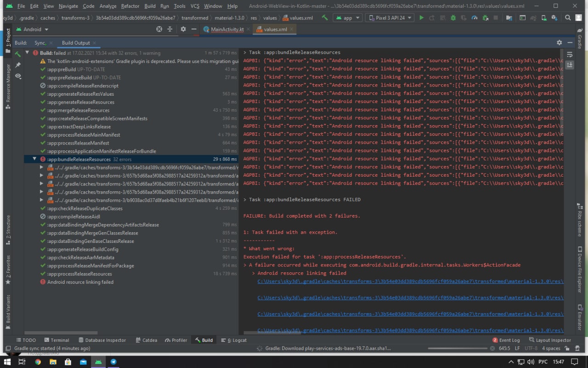This screenshot has height=368, width=588.
Task: Click the Debug app bug icon
Action: [453, 17]
